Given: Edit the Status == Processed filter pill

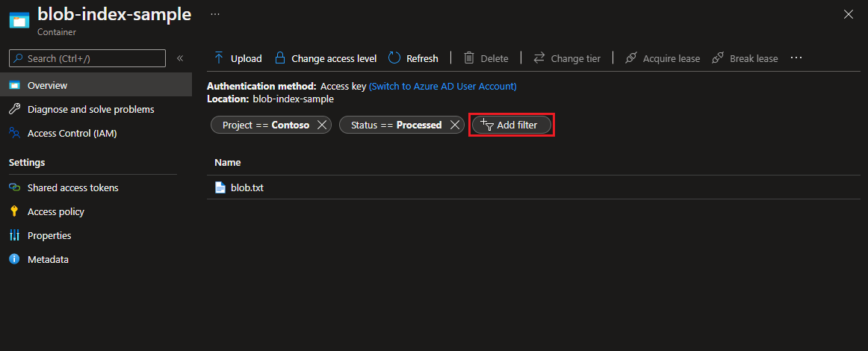Looking at the screenshot, I should click(397, 125).
